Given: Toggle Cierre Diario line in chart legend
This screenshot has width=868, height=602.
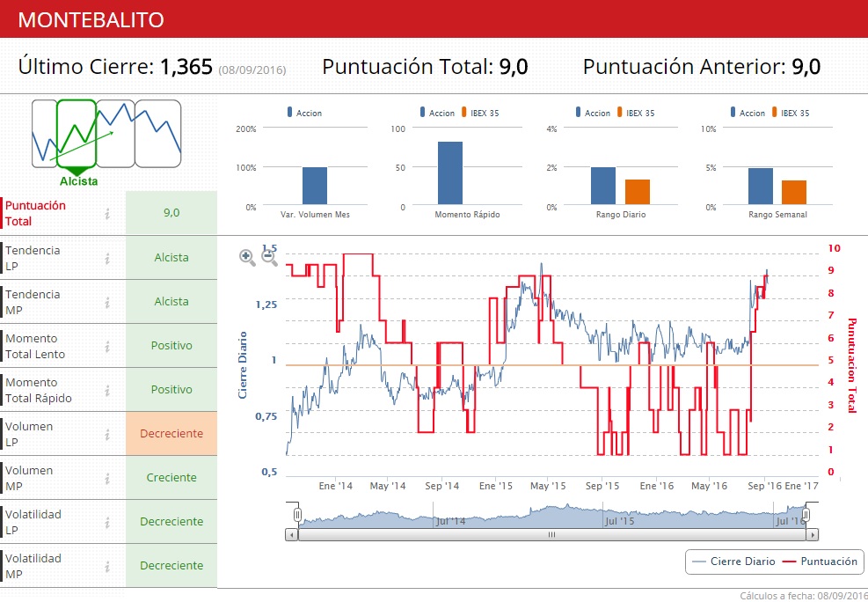Looking at the screenshot, I should [734, 562].
